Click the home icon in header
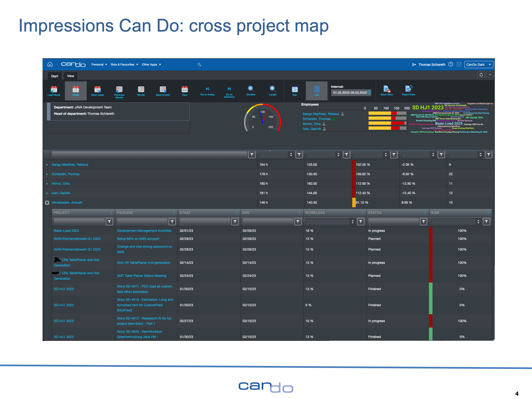The height and width of the screenshot is (399, 532). (x=50, y=64)
